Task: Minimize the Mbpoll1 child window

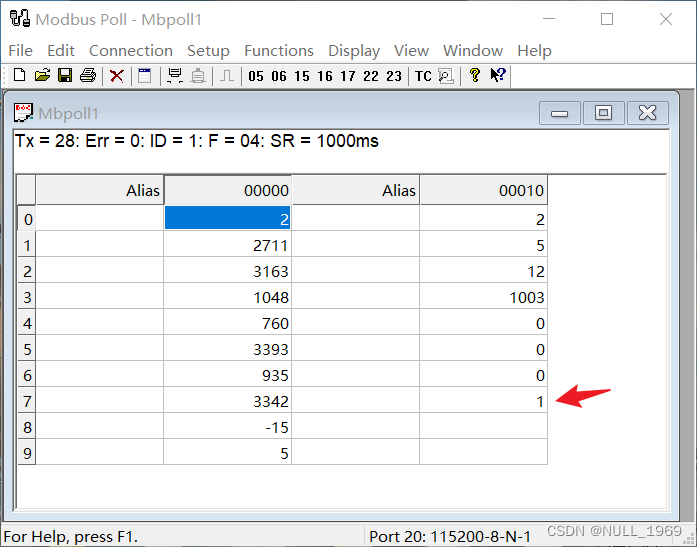Action: (x=560, y=113)
